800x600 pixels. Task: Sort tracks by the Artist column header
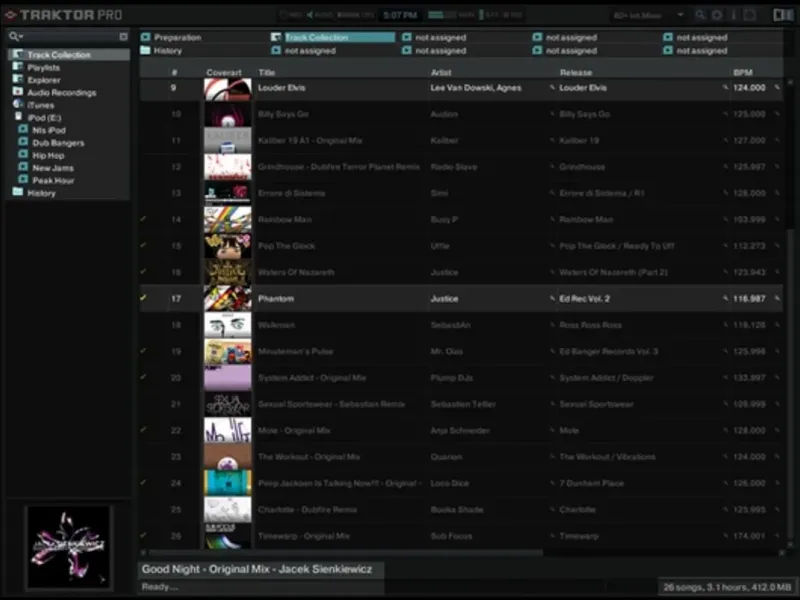(440, 73)
